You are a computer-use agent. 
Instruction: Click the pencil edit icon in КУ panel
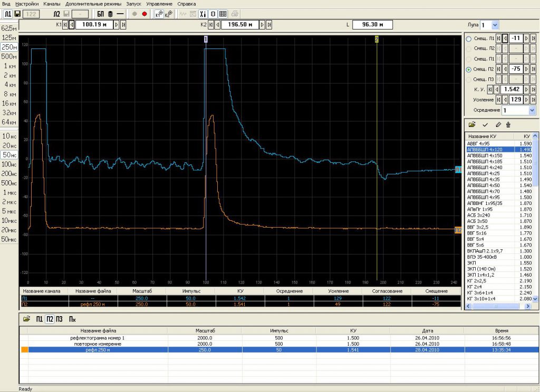(498, 125)
